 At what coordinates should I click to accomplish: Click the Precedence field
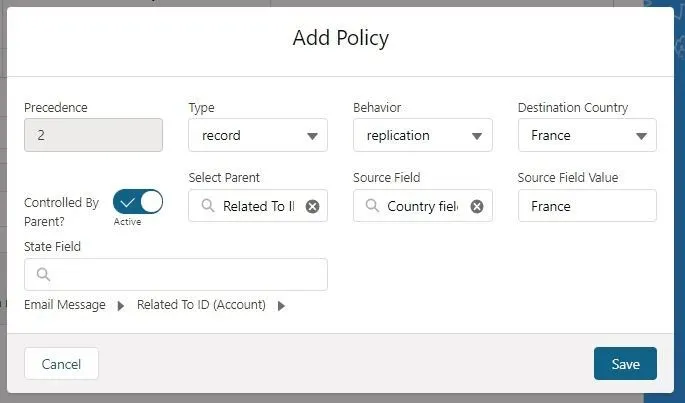click(93, 135)
